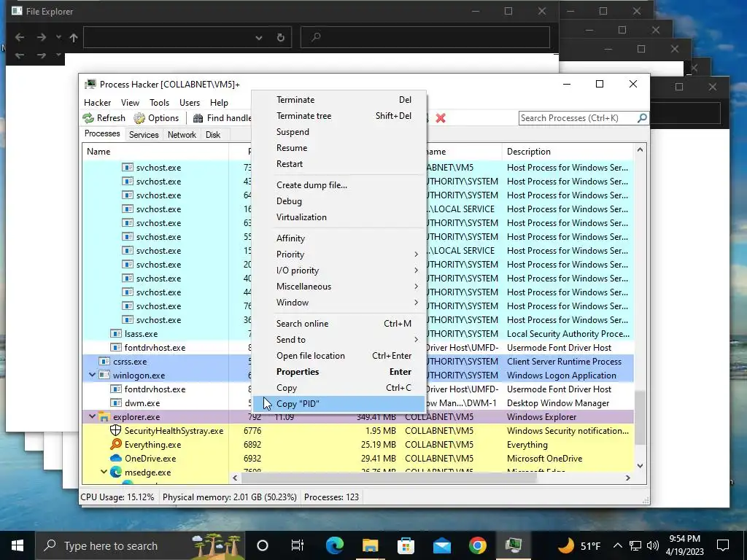Click the dwm.exe process icon
Screen dimensions: 747x560
116,402
